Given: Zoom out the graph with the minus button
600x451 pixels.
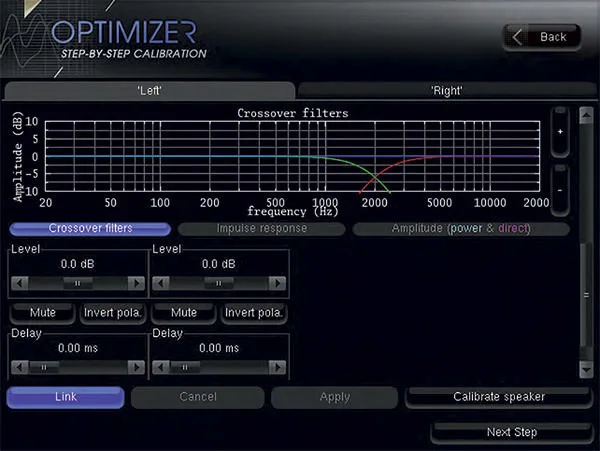Looking at the screenshot, I should coord(560,190).
